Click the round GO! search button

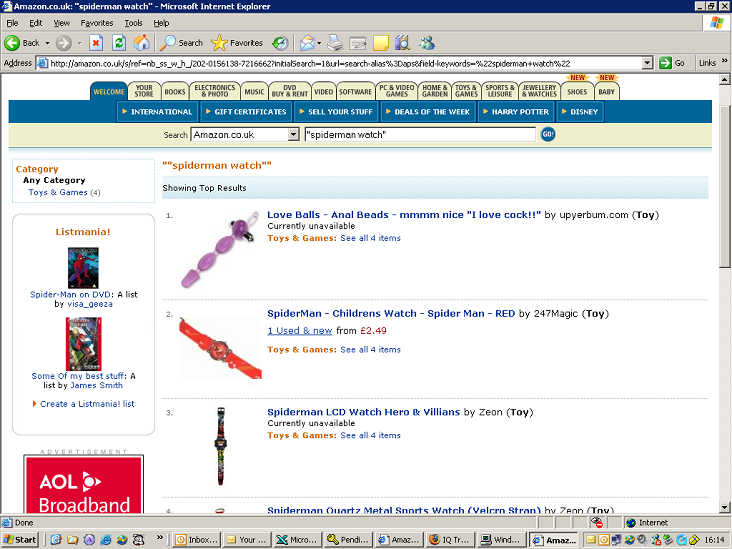click(x=548, y=134)
